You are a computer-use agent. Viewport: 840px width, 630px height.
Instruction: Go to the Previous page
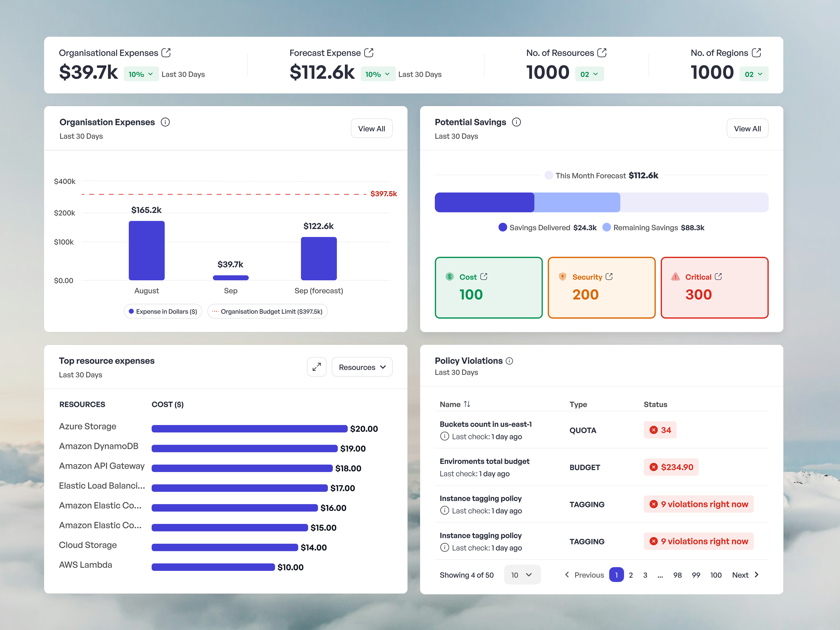pos(584,575)
